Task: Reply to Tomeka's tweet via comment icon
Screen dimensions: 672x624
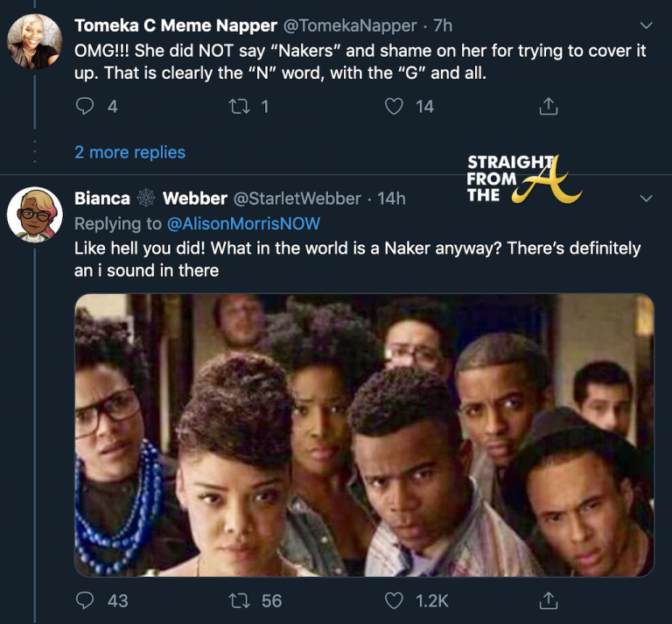Action: click(86, 107)
